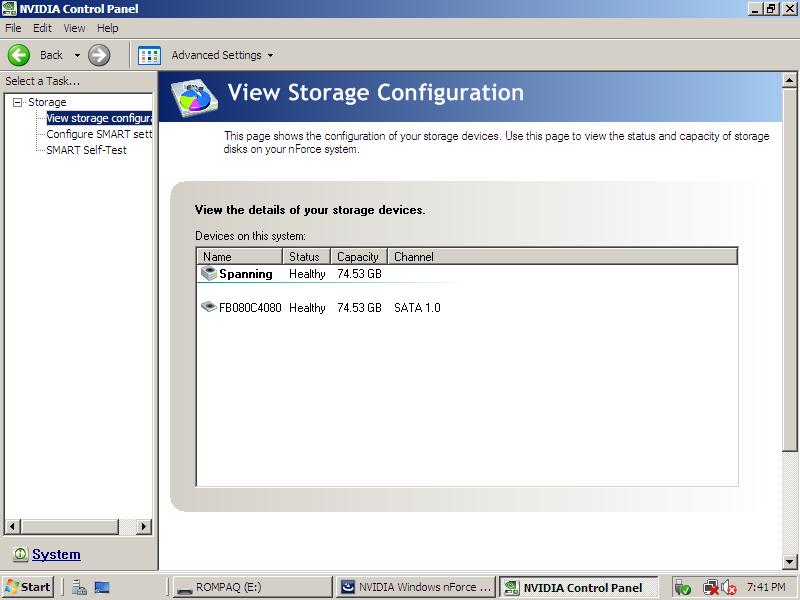Click the Show Desktop quick launch icon
Viewport: 800px width, 600px height.
tap(102, 587)
